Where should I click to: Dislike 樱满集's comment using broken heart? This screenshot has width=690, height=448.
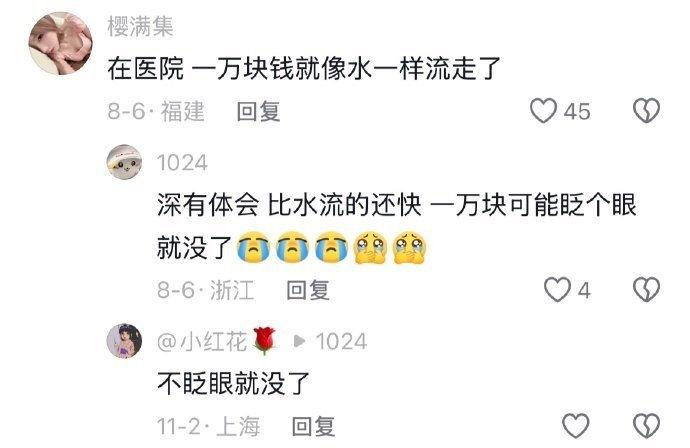click(646, 110)
